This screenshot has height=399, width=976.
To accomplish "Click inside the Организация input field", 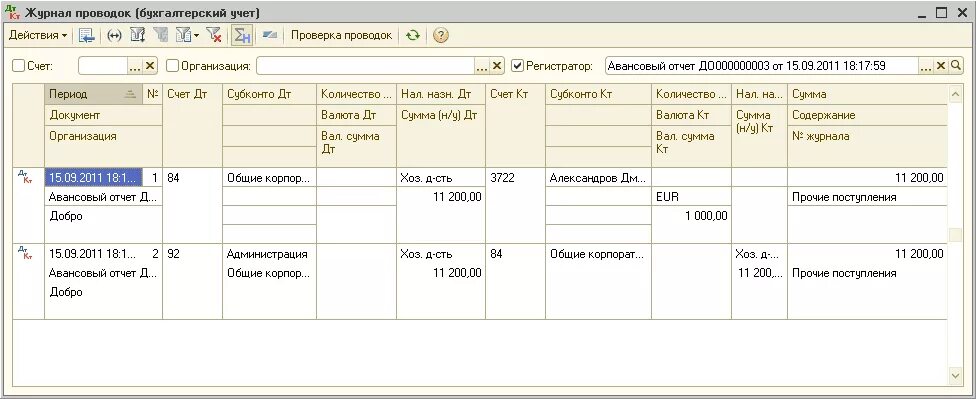I will pyautogui.click(x=365, y=65).
